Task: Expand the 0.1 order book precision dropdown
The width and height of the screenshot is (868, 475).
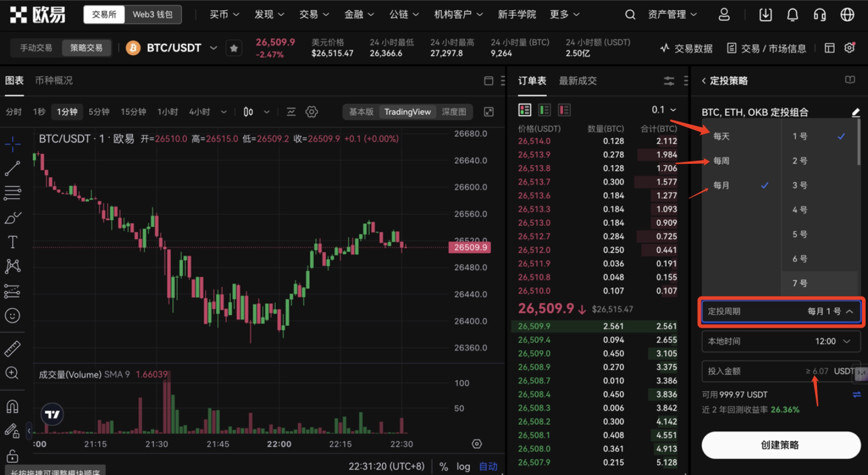Action: point(664,110)
